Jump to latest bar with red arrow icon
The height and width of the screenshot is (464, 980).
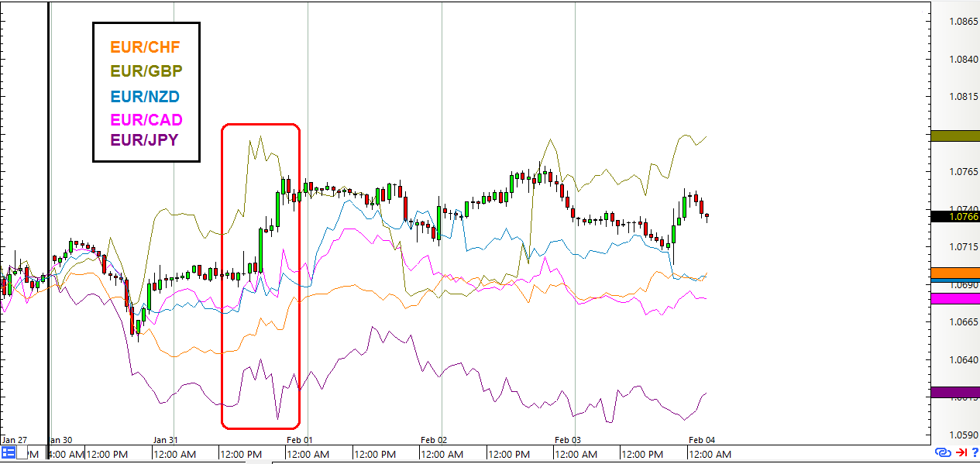coord(961,452)
